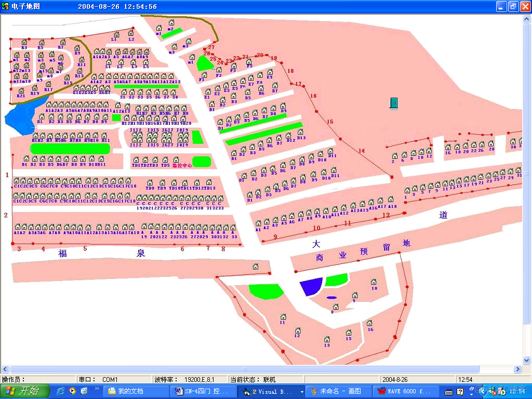Select house icon labeled YD5
This screenshot has height=399, width=532.
click(x=165, y=160)
